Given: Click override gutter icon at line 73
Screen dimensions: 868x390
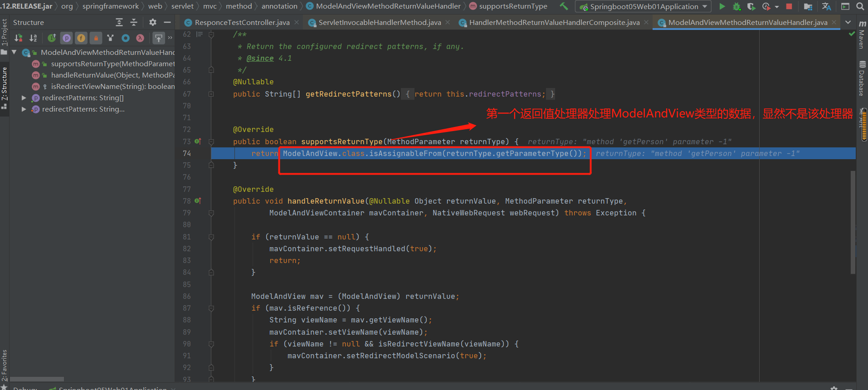Looking at the screenshot, I should click(x=198, y=141).
